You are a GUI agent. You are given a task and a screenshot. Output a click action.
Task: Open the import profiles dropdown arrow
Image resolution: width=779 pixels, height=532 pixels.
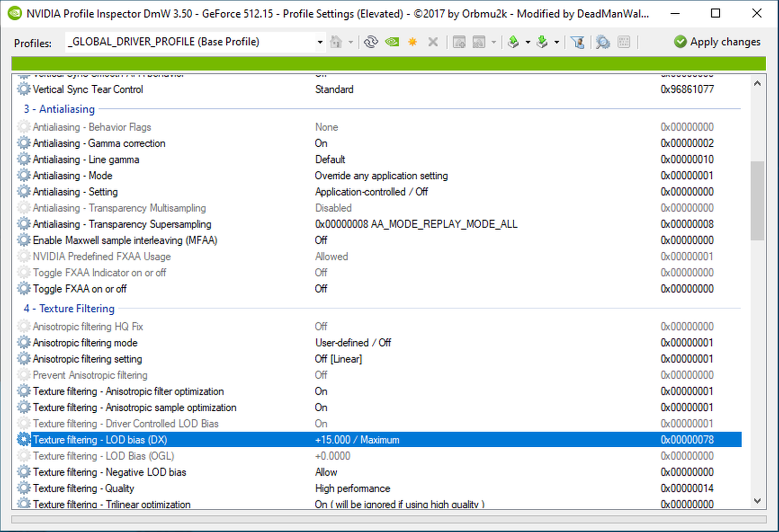(x=557, y=42)
